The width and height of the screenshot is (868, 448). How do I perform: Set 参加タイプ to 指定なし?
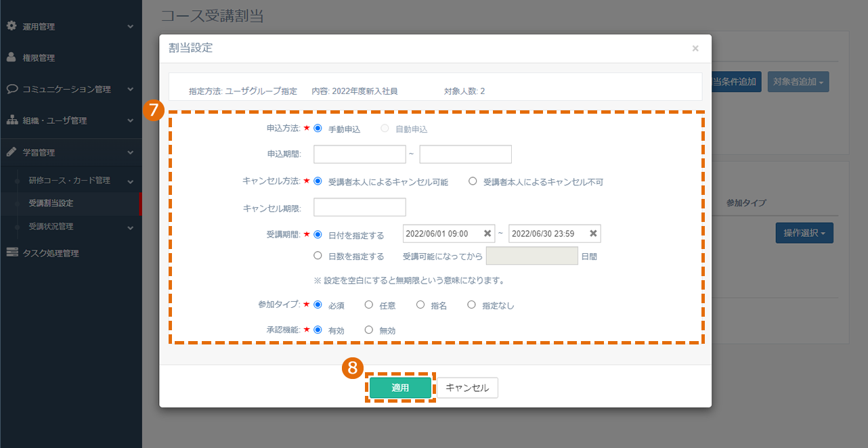[472, 305]
